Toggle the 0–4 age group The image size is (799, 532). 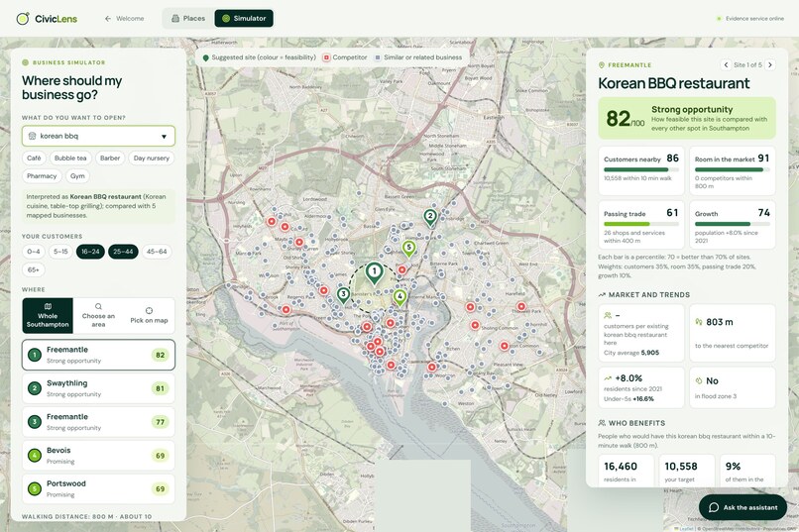coord(34,252)
